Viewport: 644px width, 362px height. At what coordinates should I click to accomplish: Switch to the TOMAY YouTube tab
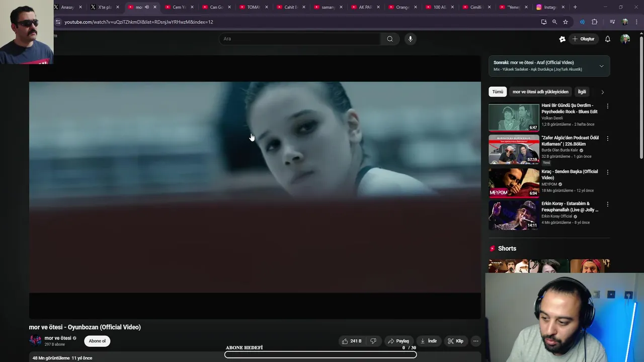tap(254, 7)
